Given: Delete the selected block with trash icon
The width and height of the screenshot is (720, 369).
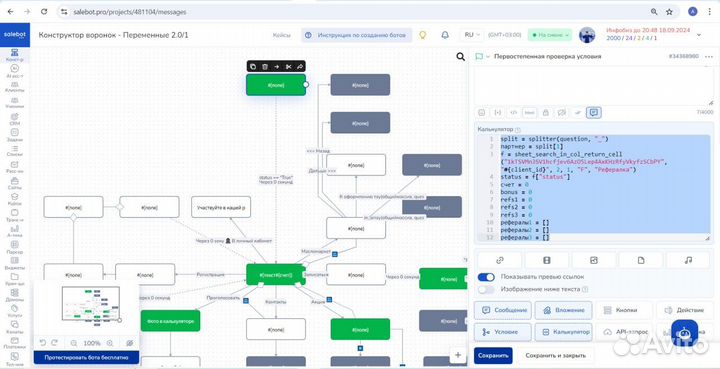Looking at the screenshot, I should pyautogui.click(x=265, y=67).
